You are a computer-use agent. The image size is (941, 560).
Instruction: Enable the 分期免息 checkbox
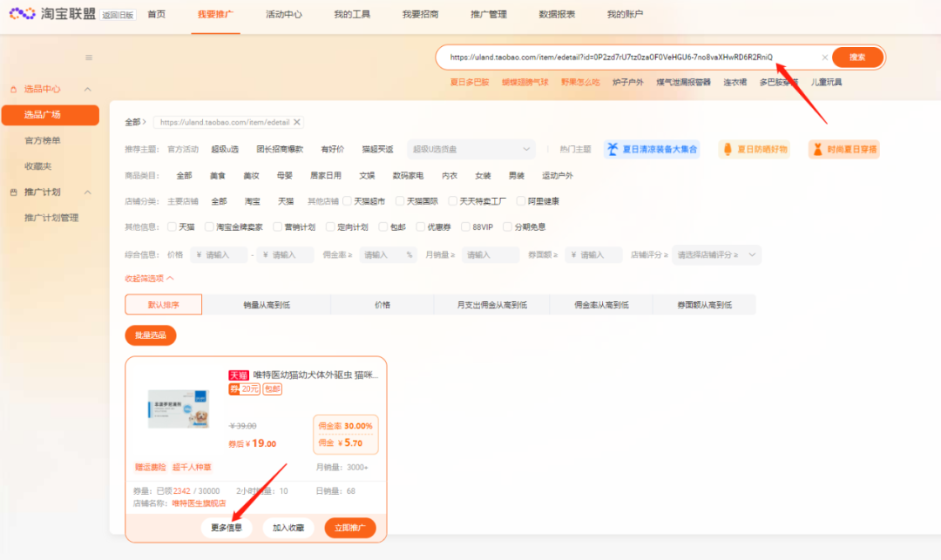(x=507, y=227)
